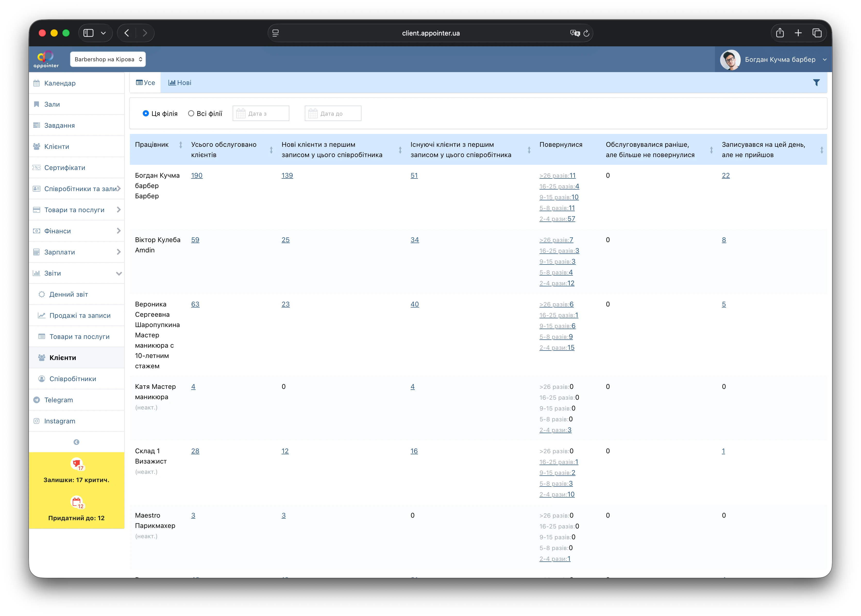Expand the Фінанси submenu
Image resolution: width=861 pixels, height=616 pixels.
pyautogui.click(x=119, y=231)
